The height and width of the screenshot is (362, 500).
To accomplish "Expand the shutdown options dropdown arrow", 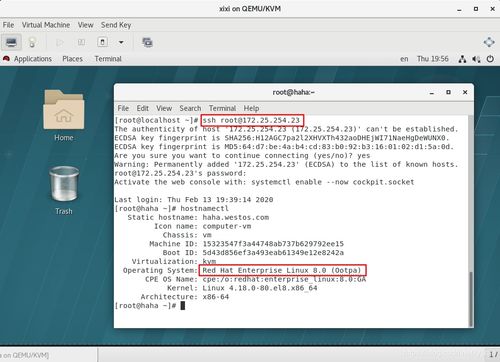I will point(121,42).
